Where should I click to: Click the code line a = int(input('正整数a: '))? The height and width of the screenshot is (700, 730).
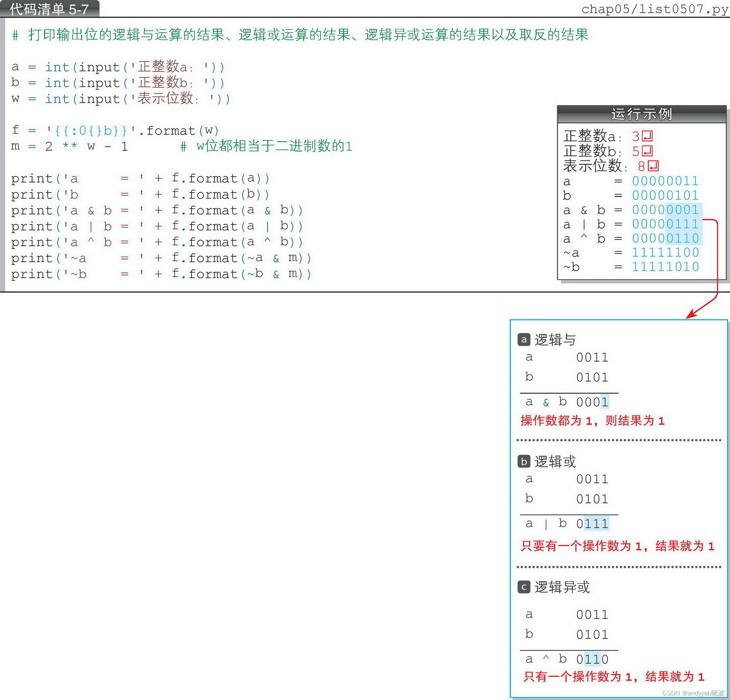(x=118, y=67)
